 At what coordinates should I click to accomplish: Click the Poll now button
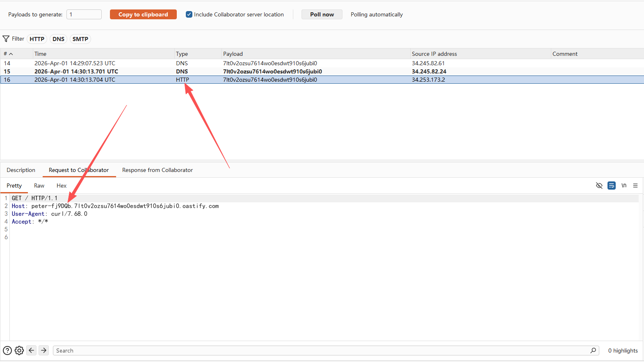coord(322,14)
